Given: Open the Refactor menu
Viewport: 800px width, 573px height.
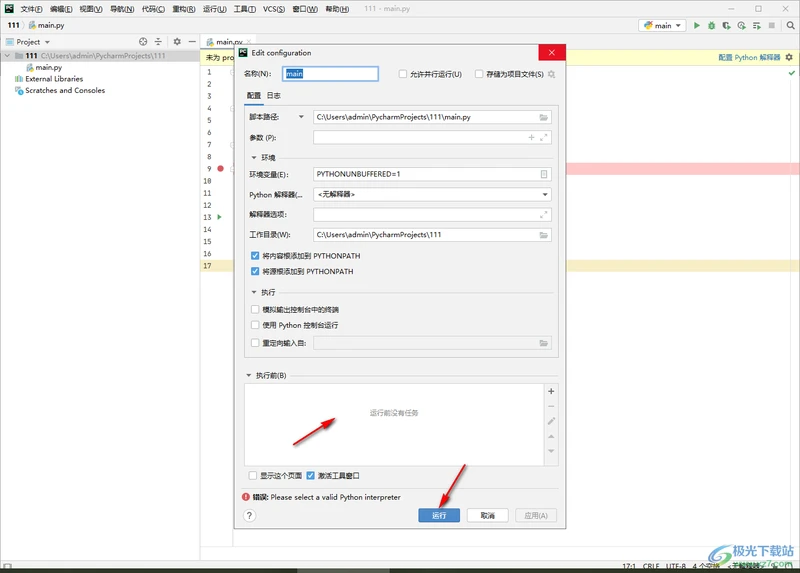Looking at the screenshot, I should 184,9.
